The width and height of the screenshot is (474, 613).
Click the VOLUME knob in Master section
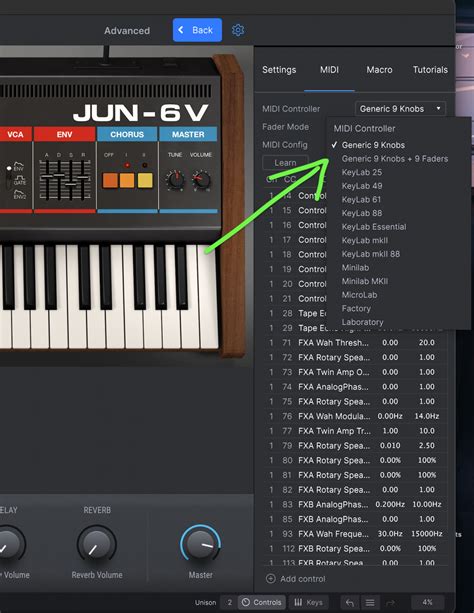coord(201,180)
